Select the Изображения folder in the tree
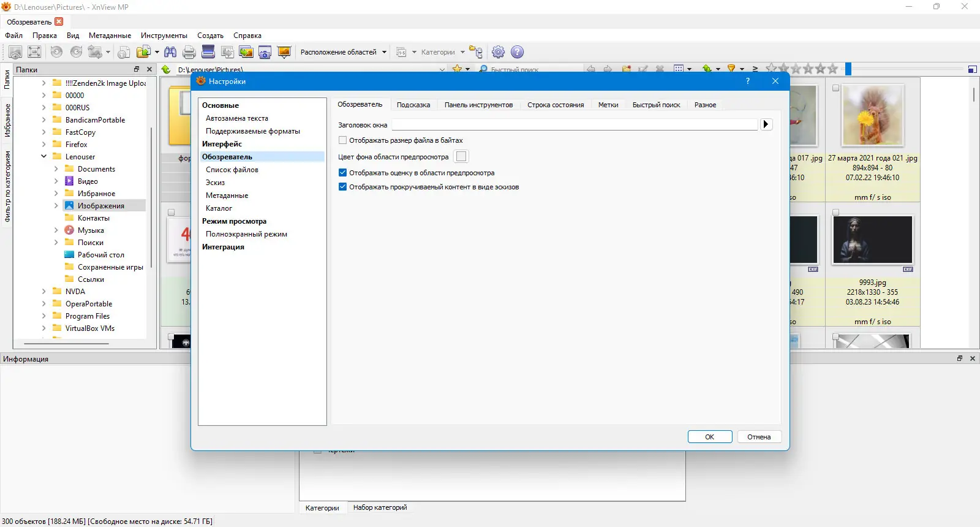This screenshot has height=527, width=980. point(101,206)
